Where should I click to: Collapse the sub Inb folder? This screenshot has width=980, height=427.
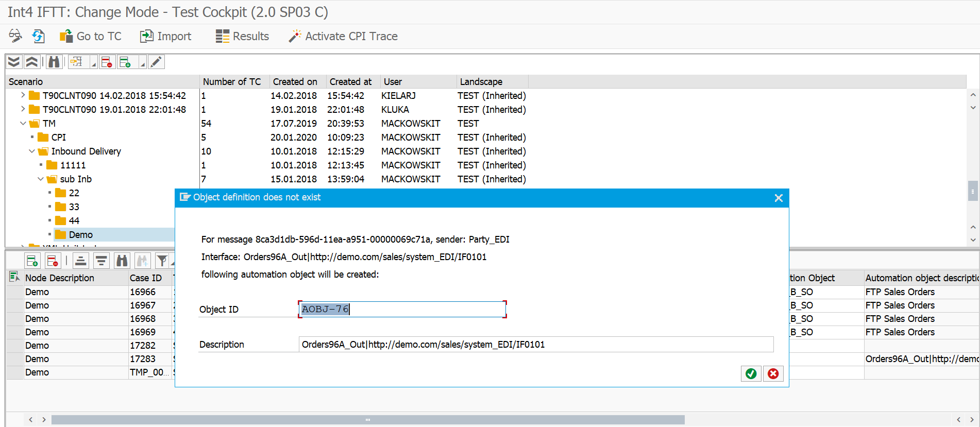pyautogui.click(x=41, y=179)
